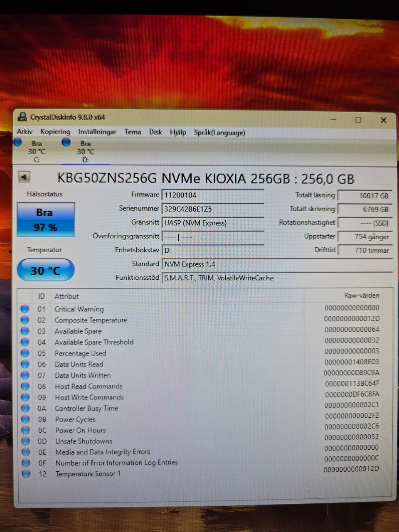Viewport: 399px width, 532px height.
Task: Open the Hjälp menu
Action: tap(178, 133)
